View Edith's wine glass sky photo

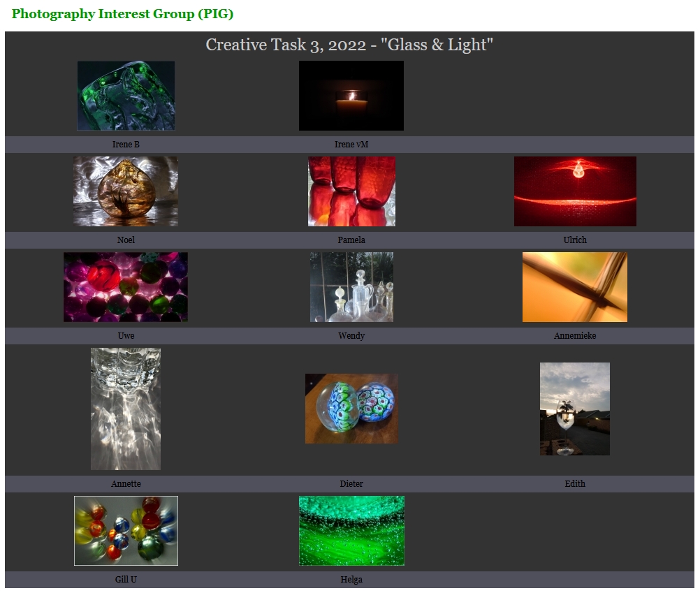tap(575, 409)
